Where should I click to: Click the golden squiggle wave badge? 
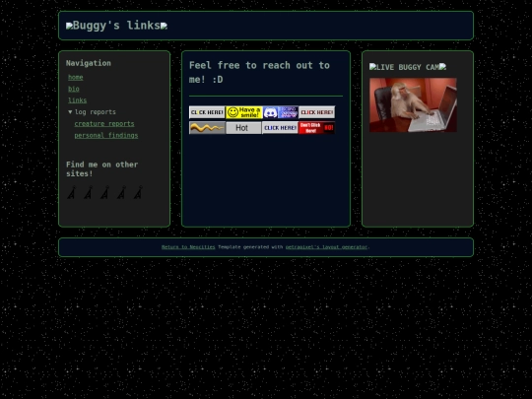point(207,128)
